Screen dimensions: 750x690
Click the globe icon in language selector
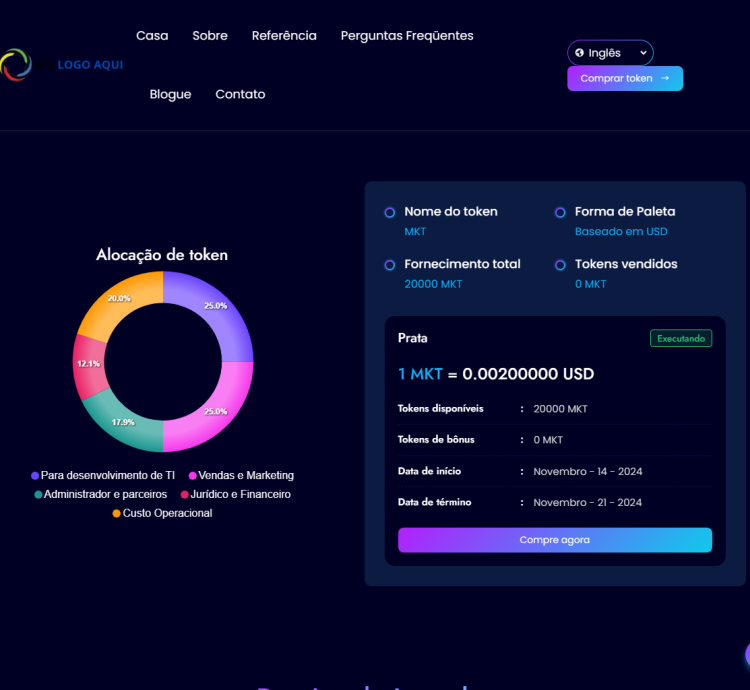pos(579,53)
